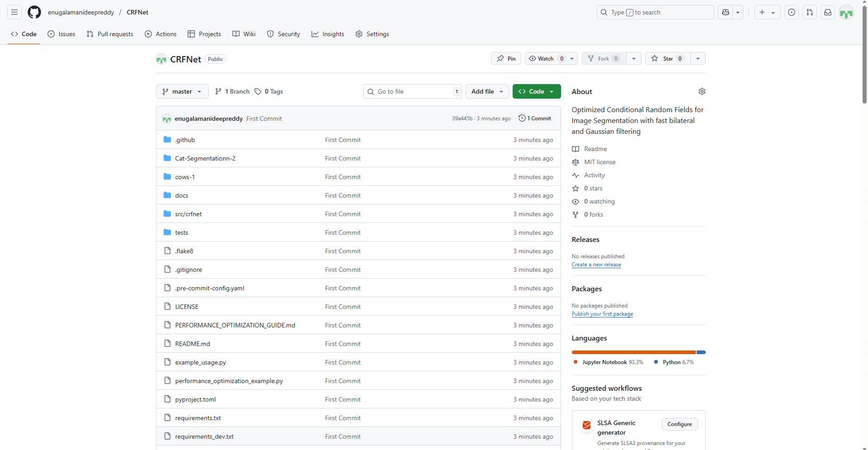
Task: Go to the Actions tab
Action: coord(160,34)
